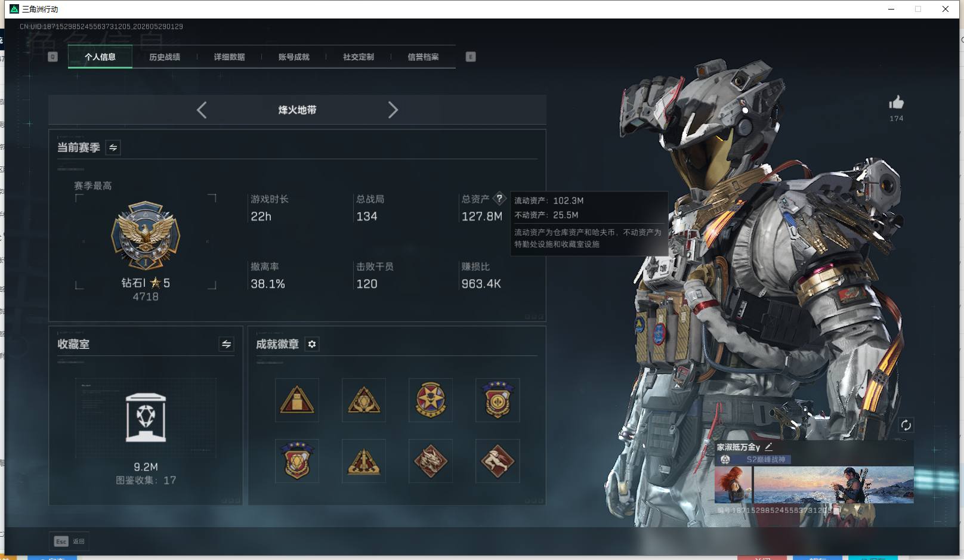
Task: Switch to the 历史战绩 tab
Action: [x=165, y=57]
